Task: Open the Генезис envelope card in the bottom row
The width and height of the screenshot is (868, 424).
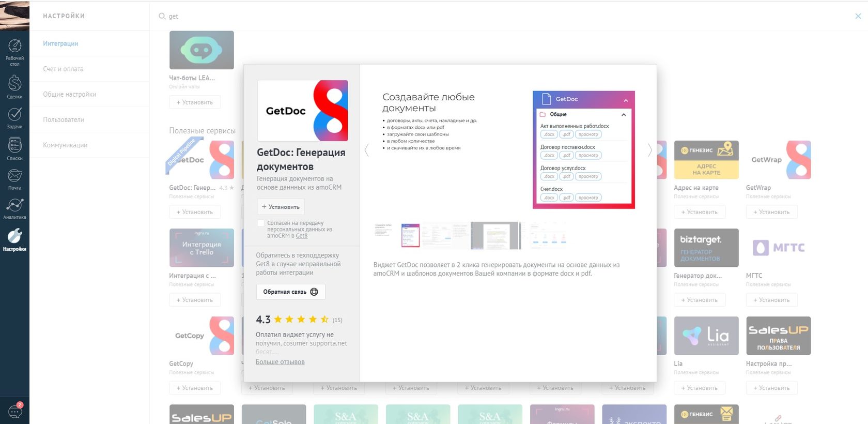Action: click(706, 414)
